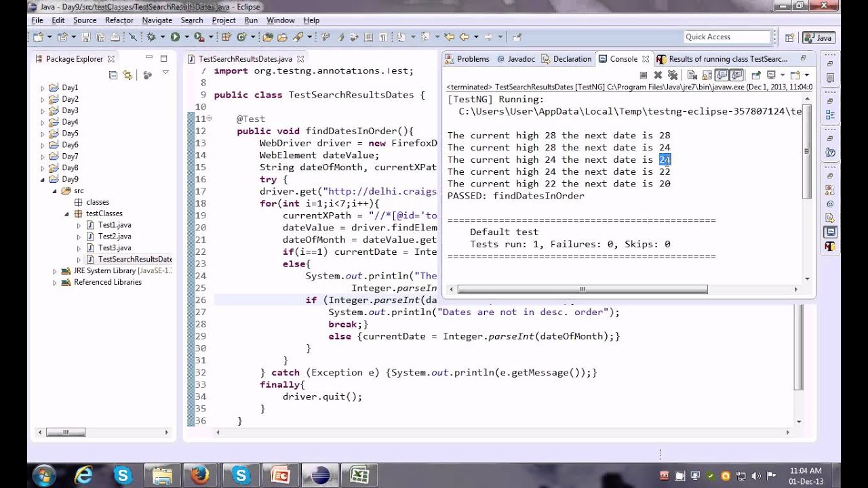The height and width of the screenshot is (488, 868).
Task: Switch to the Problems tab
Action: [x=467, y=59]
